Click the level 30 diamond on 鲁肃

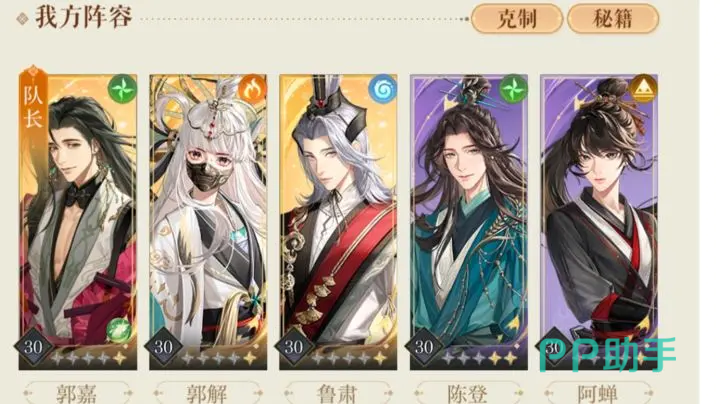pyautogui.click(x=293, y=348)
